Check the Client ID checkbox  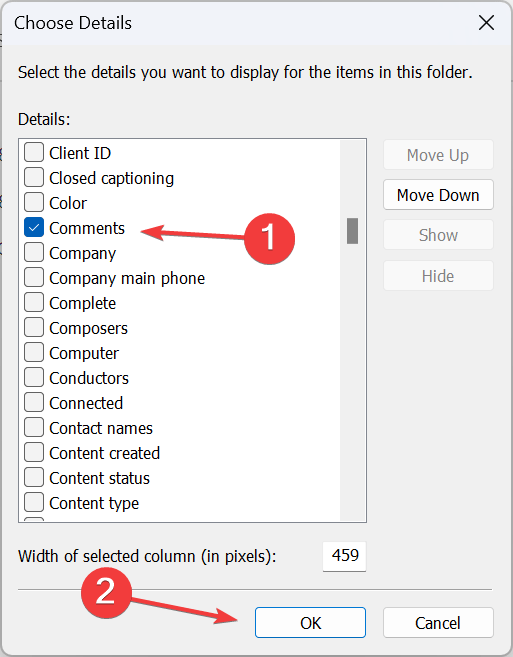(x=34, y=152)
